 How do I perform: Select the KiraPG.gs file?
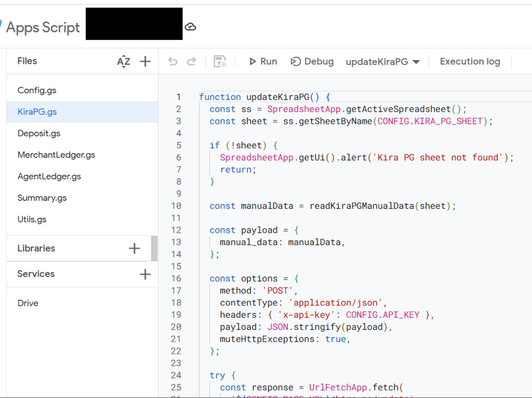coord(82,112)
